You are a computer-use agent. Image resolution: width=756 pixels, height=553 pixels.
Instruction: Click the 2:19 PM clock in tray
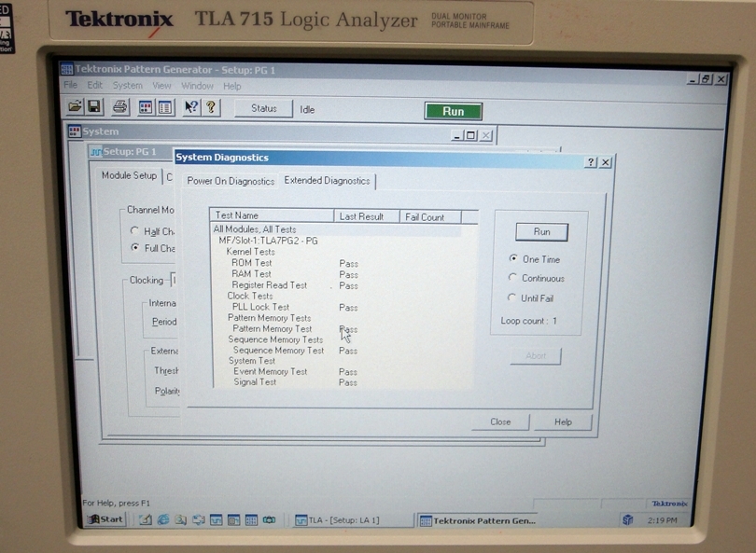662,520
